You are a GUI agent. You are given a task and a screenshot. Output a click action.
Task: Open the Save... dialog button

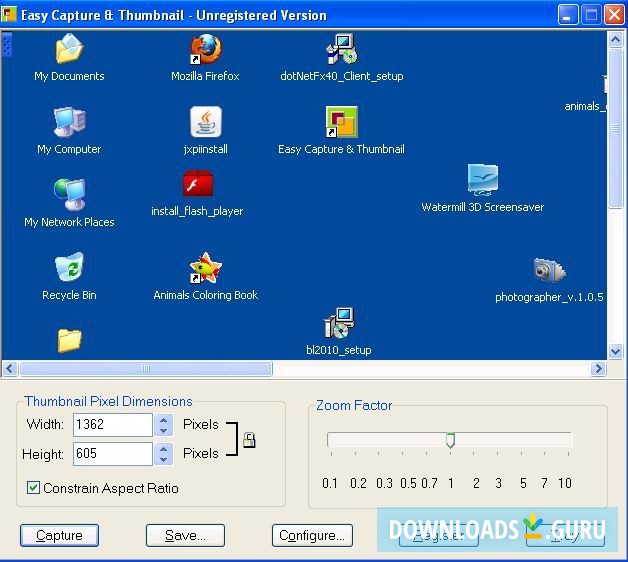(185, 535)
